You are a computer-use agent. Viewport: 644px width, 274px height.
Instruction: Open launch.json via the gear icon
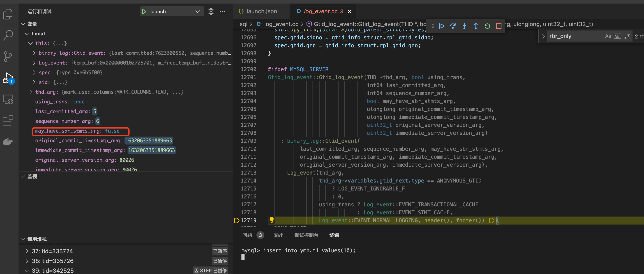tap(211, 11)
